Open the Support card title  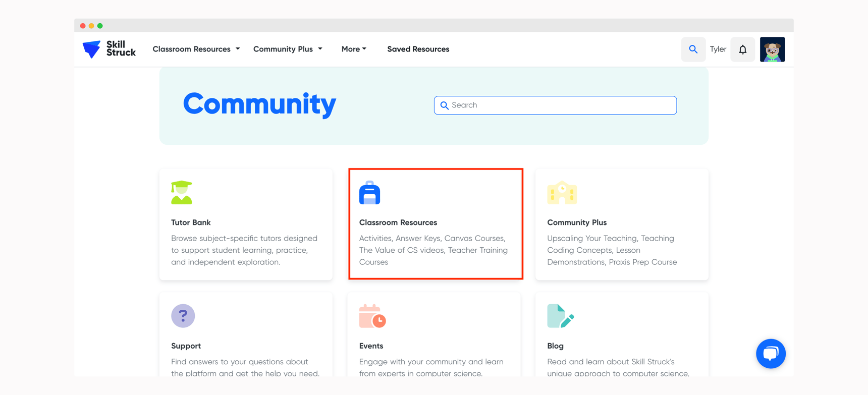186,346
